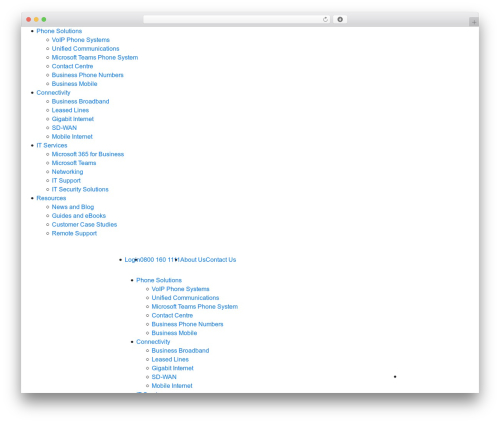The image size is (500, 423).
Task: Click the green window zoom button
Action: point(44,19)
